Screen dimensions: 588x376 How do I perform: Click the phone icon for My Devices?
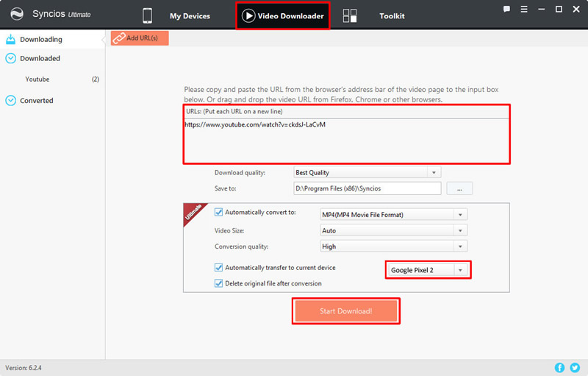[148, 15]
